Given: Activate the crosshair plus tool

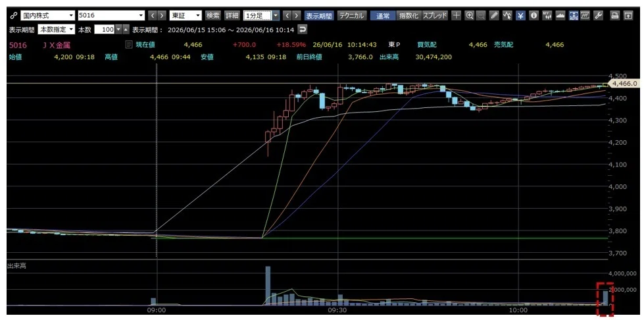Looking at the screenshot, I should point(456,16).
